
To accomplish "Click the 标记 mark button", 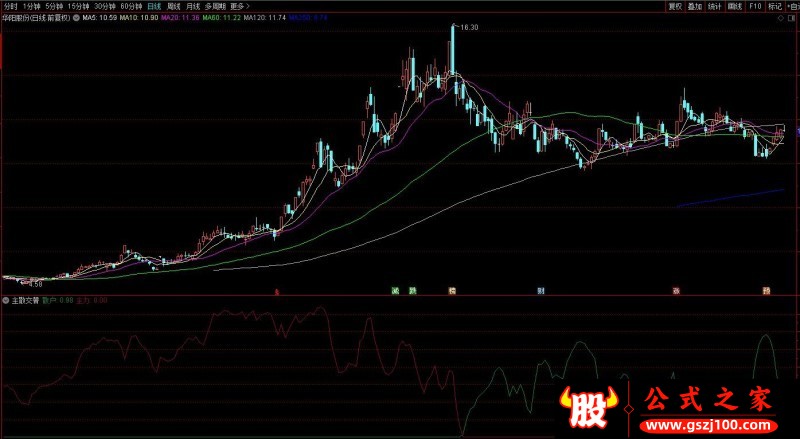I will click(x=775, y=6).
